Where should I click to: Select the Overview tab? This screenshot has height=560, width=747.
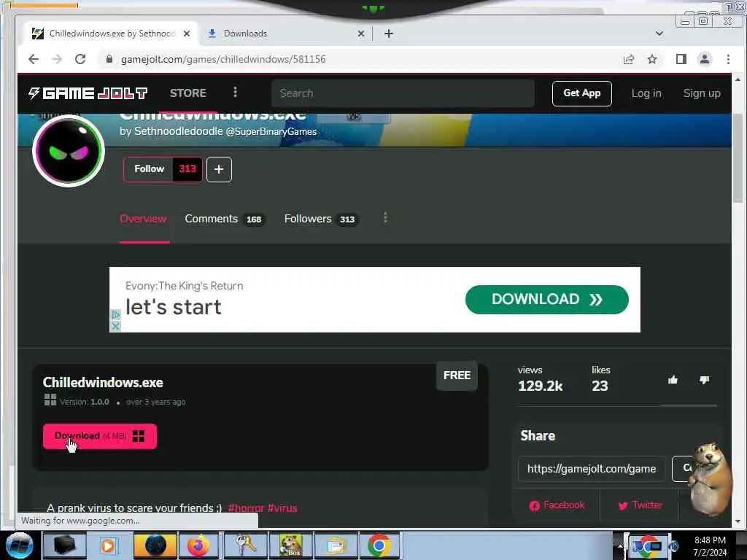[144, 219]
